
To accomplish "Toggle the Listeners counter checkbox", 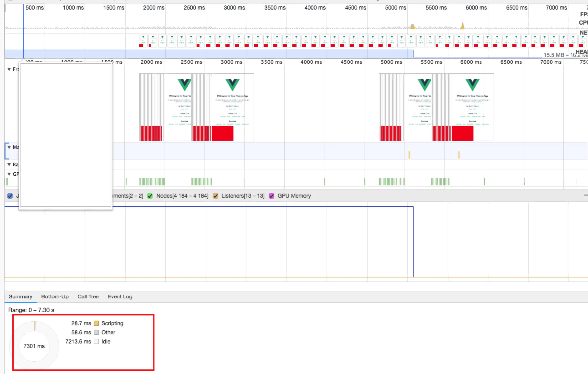I will pyautogui.click(x=215, y=196).
